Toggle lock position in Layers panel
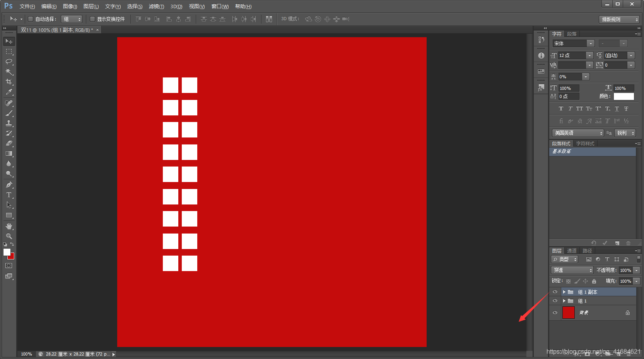 [585, 281]
